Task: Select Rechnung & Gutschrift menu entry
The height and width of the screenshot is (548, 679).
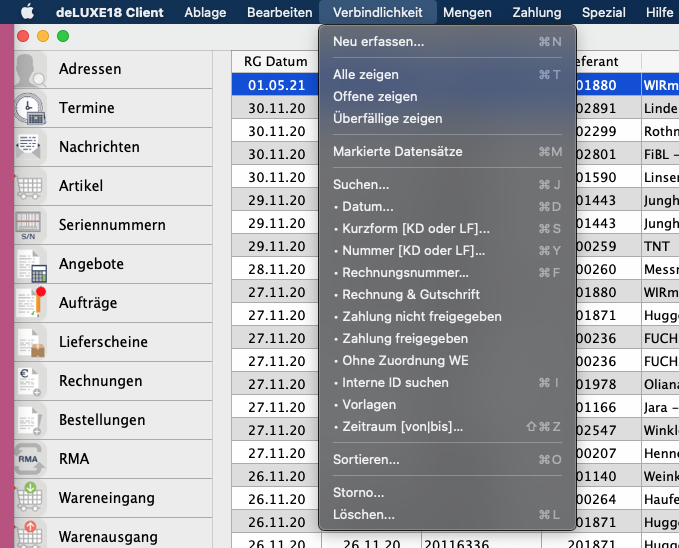Action: (x=447, y=295)
